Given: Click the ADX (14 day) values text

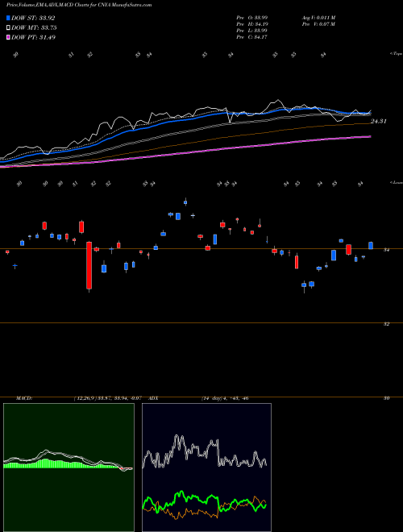Looking at the screenshot, I should pos(225,398).
